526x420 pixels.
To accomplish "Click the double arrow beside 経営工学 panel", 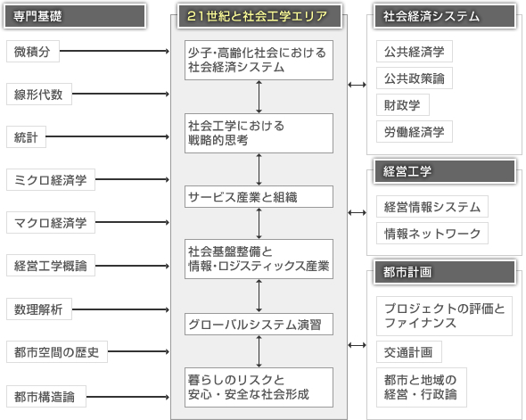I will [357, 212].
